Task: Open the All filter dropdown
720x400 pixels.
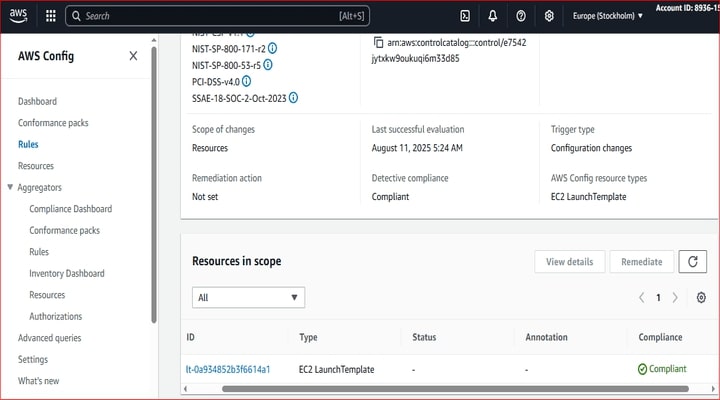Action: tap(248, 298)
